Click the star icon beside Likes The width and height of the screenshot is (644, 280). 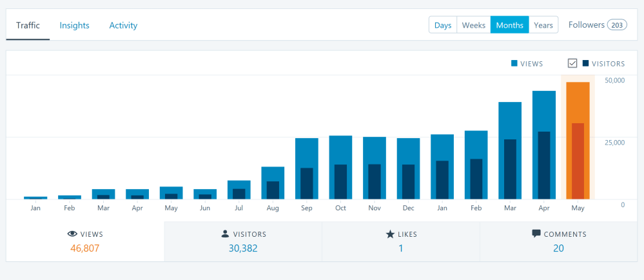tap(390, 234)
